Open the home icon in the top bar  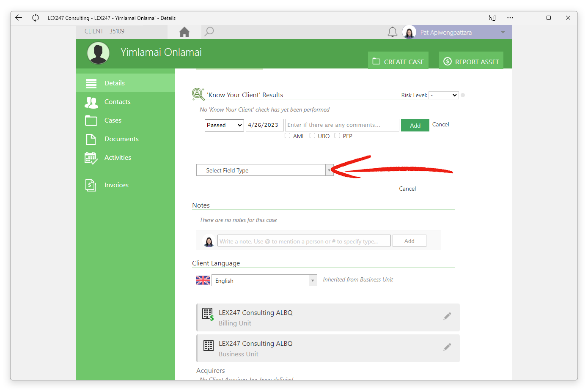pos(184,32)
